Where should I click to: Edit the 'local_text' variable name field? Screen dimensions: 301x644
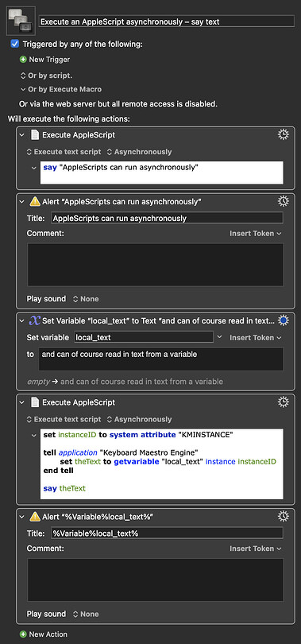[x=144, y=337]
